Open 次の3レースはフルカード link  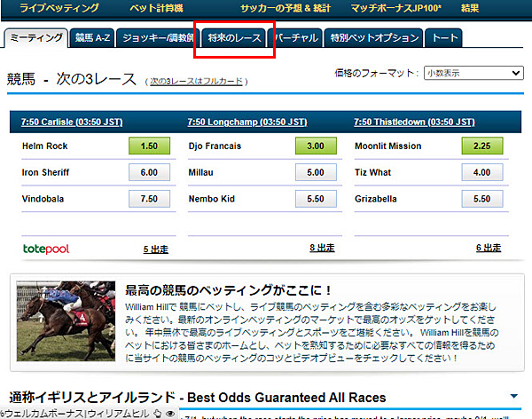[x=197, y=82]
